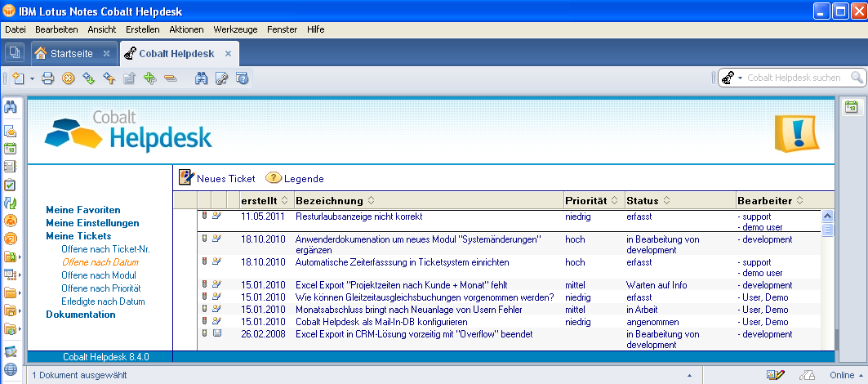Click the orange Stop toolbar icon

(68, 78)
